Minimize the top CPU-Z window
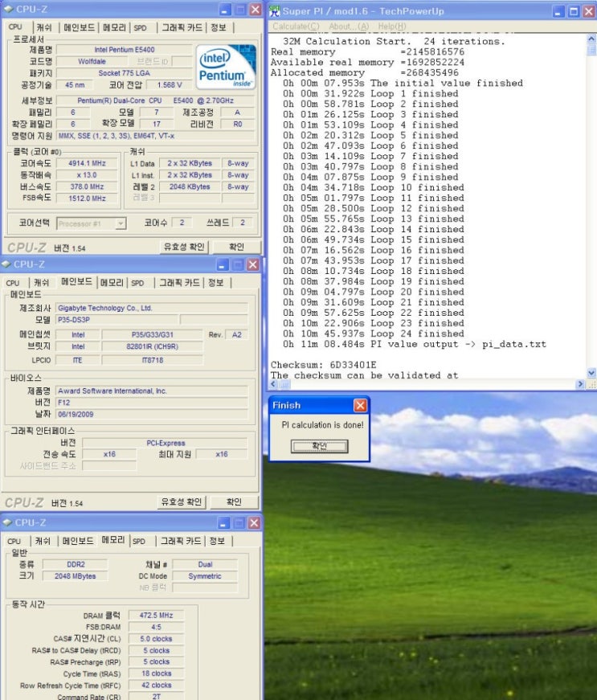Screen dimensions: 597x700 (x=225, y=10)
